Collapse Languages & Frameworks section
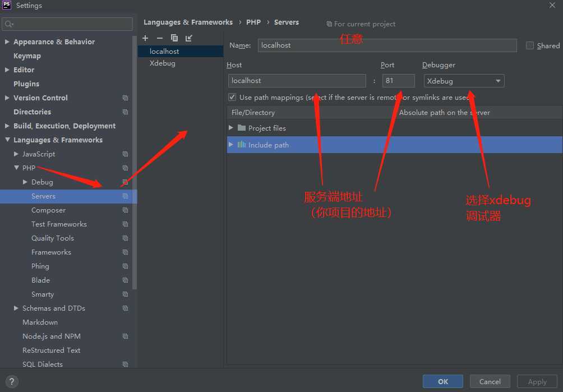Screen dimensions: 563x392 [x=7, y=140]
